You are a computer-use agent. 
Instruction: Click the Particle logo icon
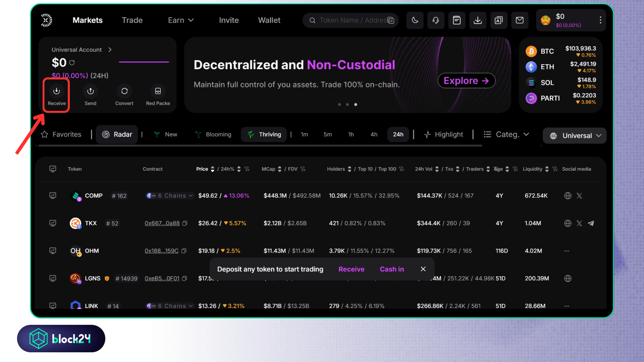46,20
